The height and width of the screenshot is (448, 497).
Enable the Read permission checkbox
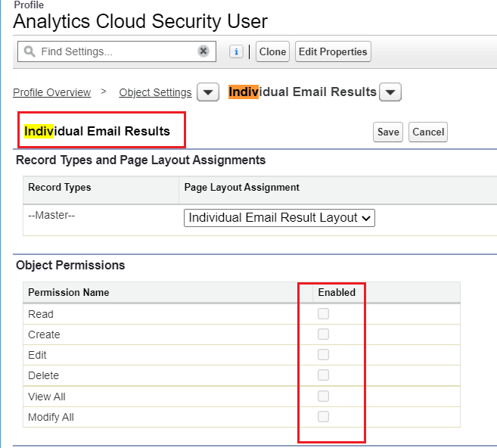323,314
